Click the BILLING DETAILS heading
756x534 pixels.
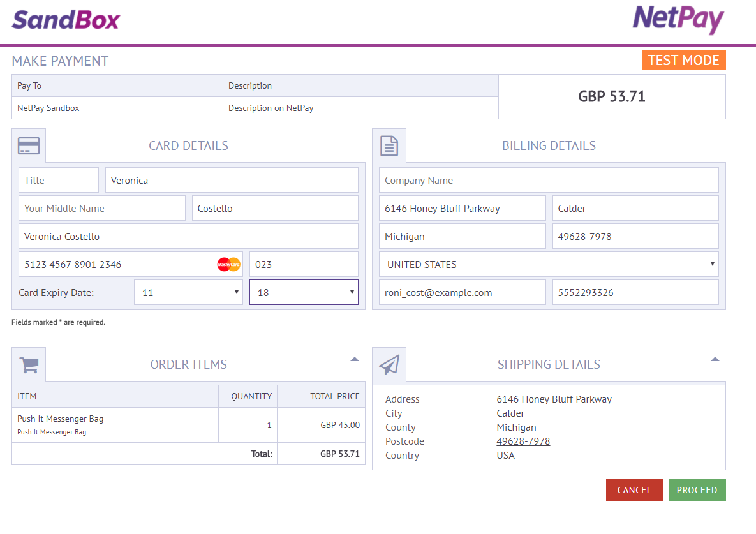click(549, 145)
